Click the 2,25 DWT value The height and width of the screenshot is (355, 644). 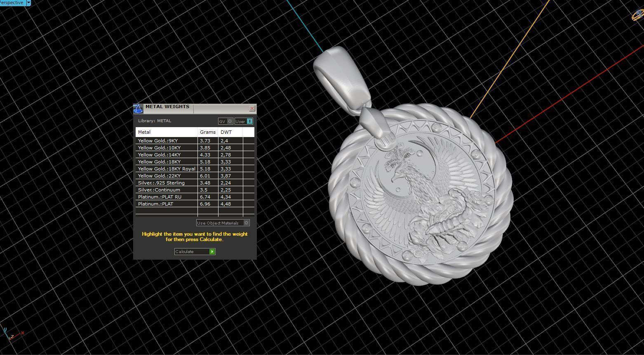pos(226,190)
